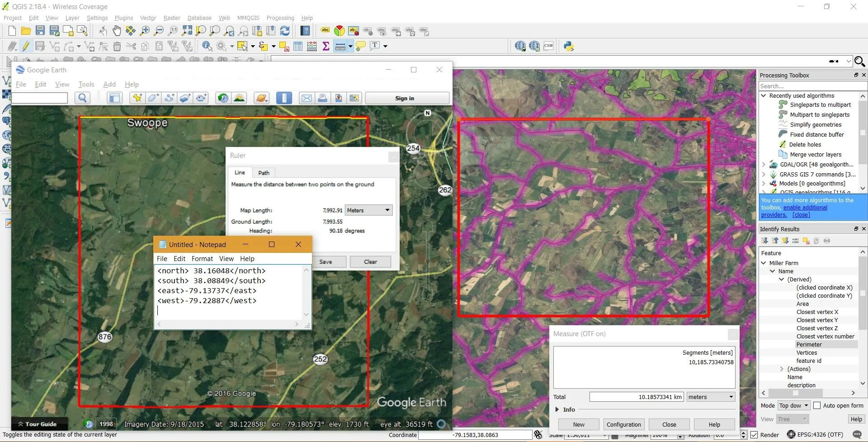Add a polygon in Google Earth
This screenshot has height=442, width=868.
[153, 98]
